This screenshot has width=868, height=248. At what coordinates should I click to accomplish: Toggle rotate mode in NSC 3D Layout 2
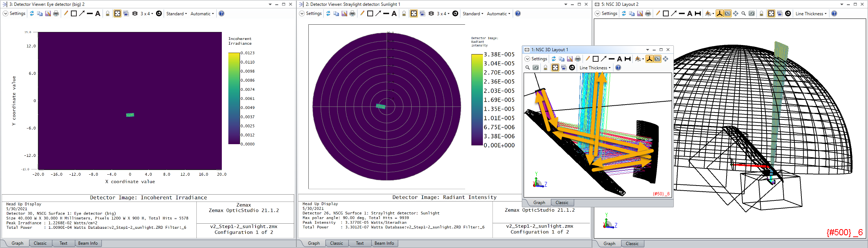(728, 13)
